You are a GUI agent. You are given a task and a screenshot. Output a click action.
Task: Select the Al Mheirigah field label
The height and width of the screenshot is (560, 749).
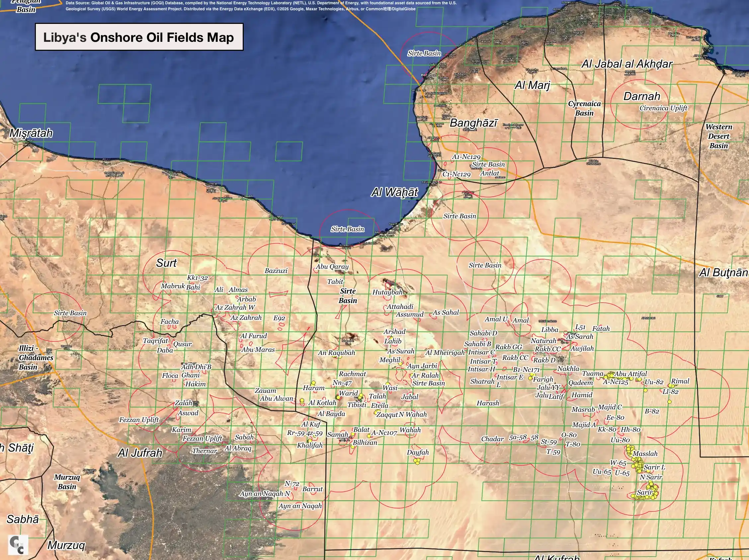[x=445, y=353]
